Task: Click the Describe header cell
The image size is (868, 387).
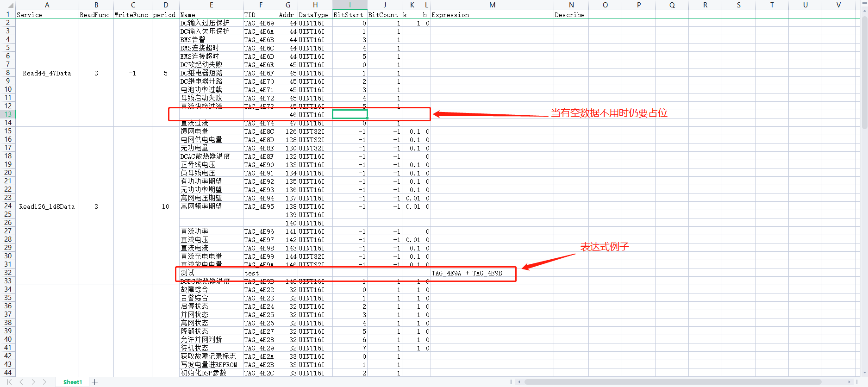Action: coord(570,15)
